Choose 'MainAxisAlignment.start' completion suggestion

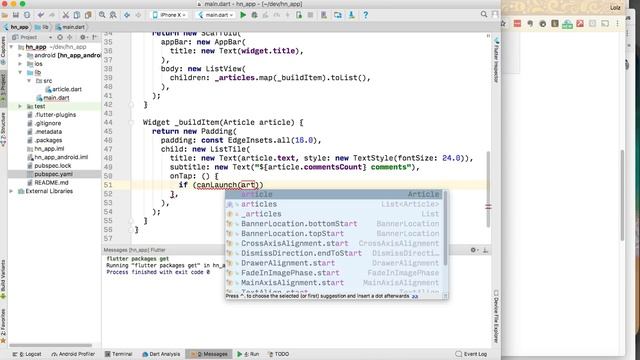[333, 282]
